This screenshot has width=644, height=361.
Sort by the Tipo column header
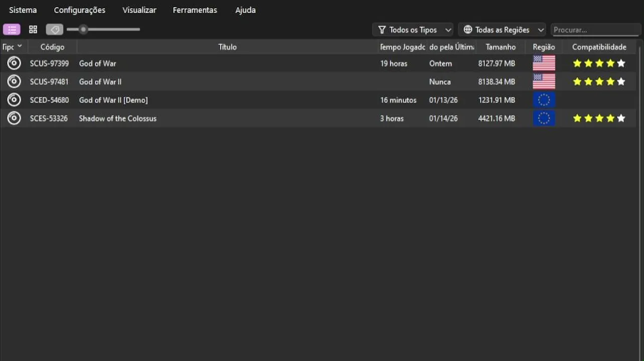pyautogui.click(x=14, y=47)
